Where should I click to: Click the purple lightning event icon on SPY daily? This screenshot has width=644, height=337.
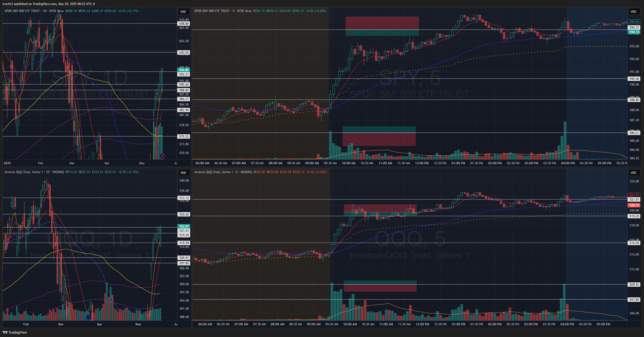[x=162, y=156]
